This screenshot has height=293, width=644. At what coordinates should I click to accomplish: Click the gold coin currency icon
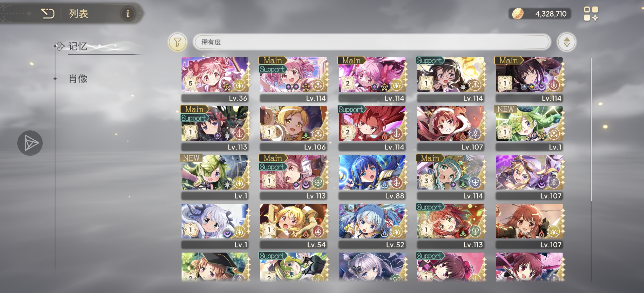(517, 14)
